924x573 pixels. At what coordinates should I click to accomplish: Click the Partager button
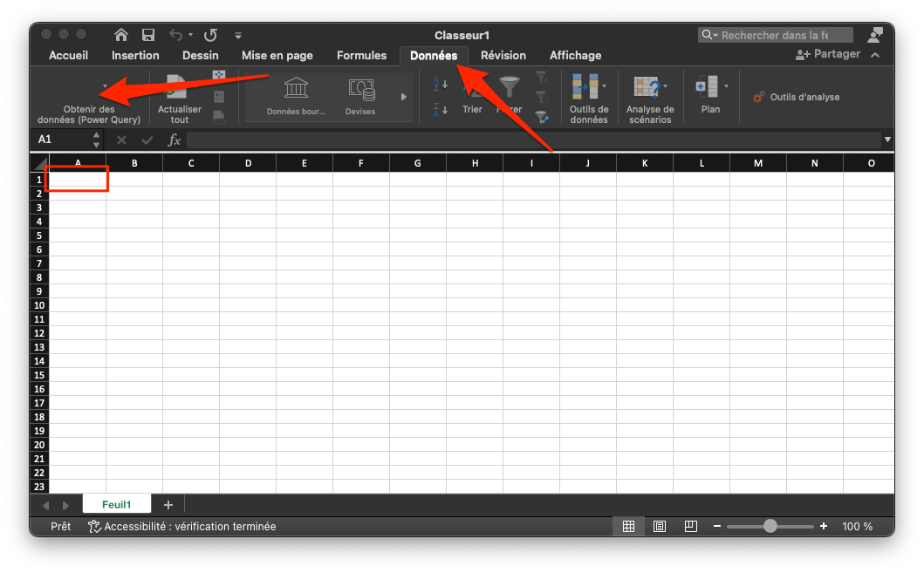828,54
